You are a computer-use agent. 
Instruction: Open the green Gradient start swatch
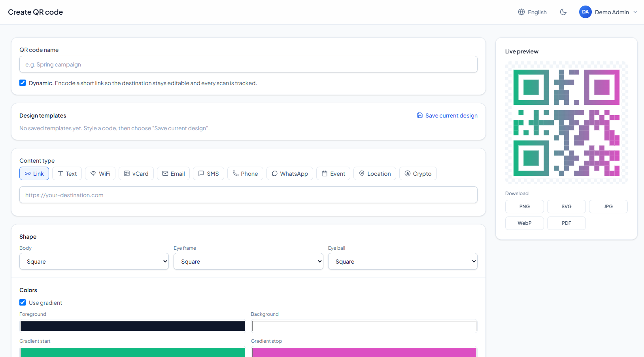pos(133,352)
